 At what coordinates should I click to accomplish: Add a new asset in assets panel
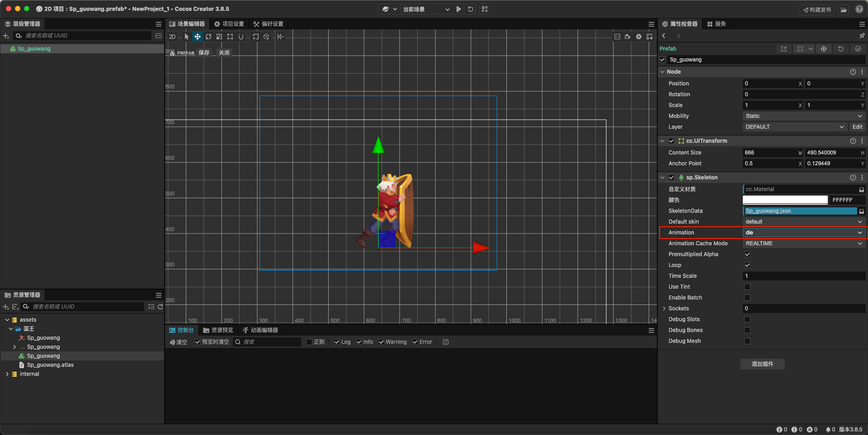point(6,307)
